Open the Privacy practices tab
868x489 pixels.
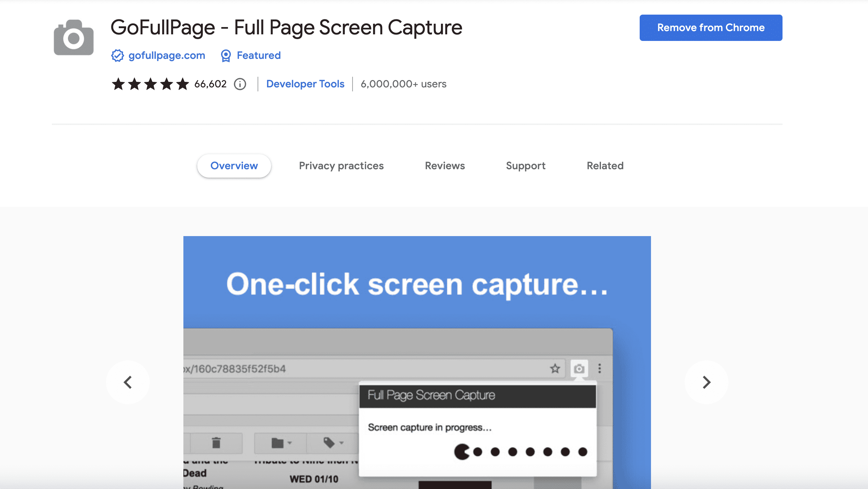(341, 166)
